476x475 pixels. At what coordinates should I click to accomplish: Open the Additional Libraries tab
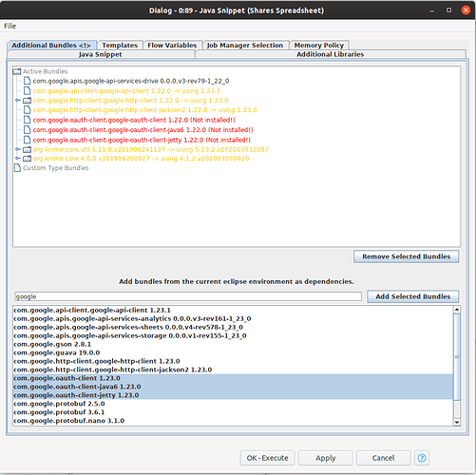tap(330, 54)
